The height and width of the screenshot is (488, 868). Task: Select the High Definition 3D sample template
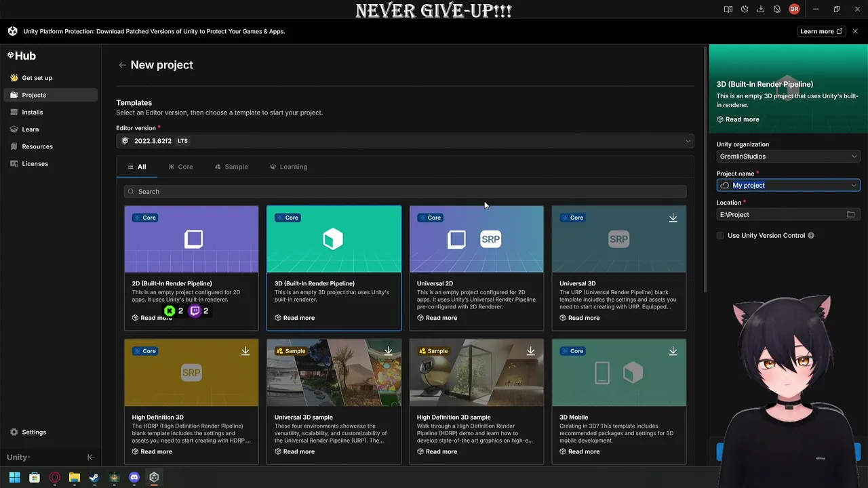pyautogui.click(x=477, y=401)
